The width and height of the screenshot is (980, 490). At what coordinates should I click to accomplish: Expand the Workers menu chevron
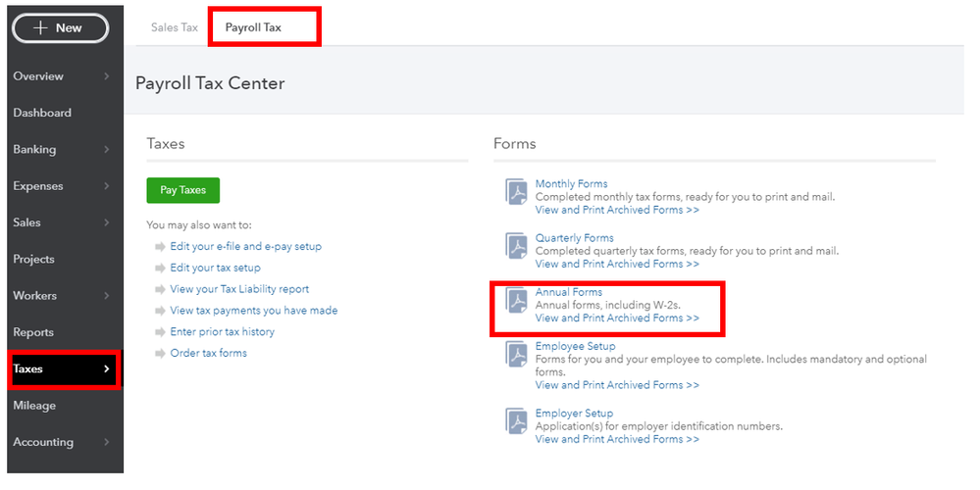tap(106, 295)
